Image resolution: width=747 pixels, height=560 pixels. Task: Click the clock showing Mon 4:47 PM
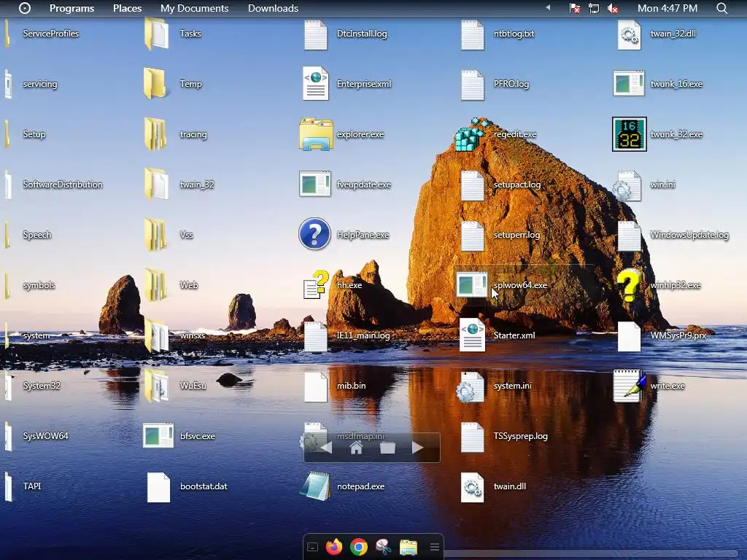click(x=667, y=8)
